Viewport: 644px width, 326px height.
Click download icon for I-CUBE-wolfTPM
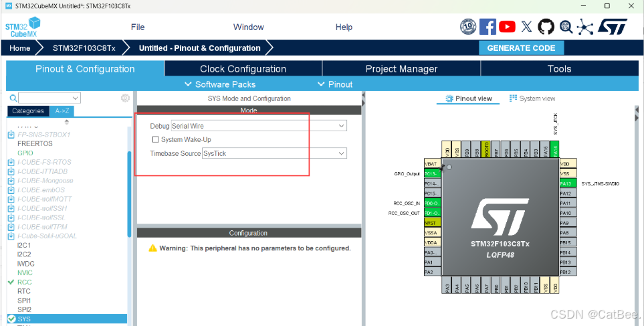11,227
